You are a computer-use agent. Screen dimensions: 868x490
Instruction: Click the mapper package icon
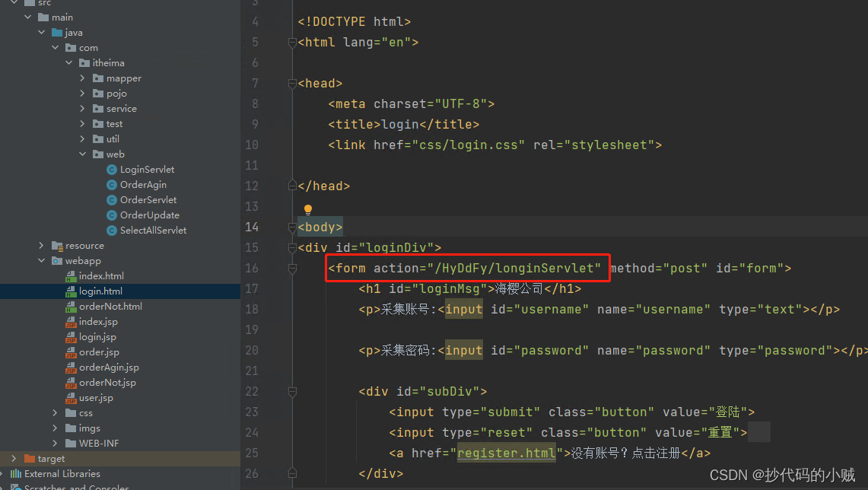pos(98,78)
